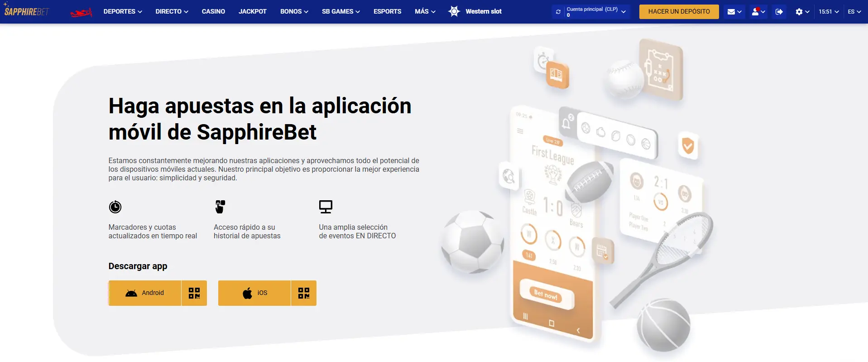The image size is (868, 362).
Task: Expand the SB GAMES menu
Action: tap(340, 11)
